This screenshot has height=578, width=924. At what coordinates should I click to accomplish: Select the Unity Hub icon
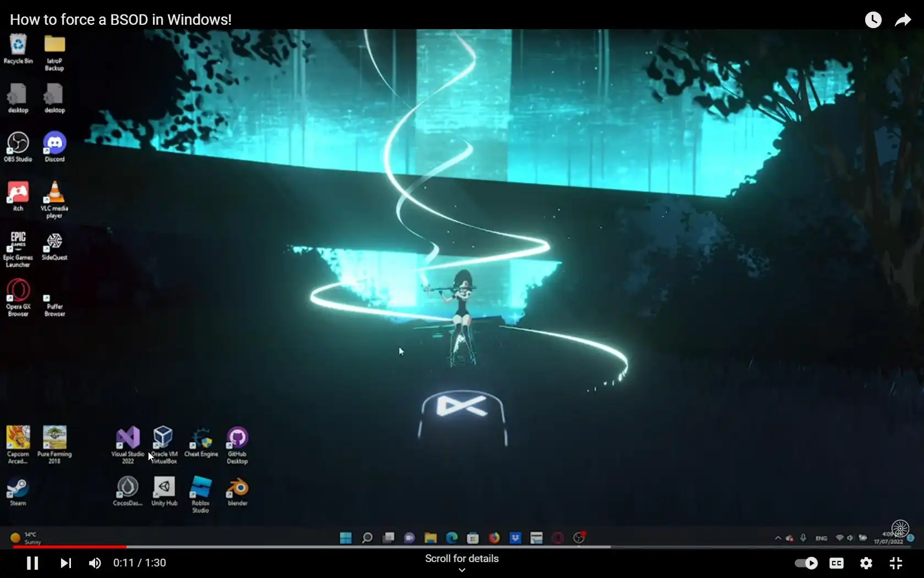click(x=164, y=491)
